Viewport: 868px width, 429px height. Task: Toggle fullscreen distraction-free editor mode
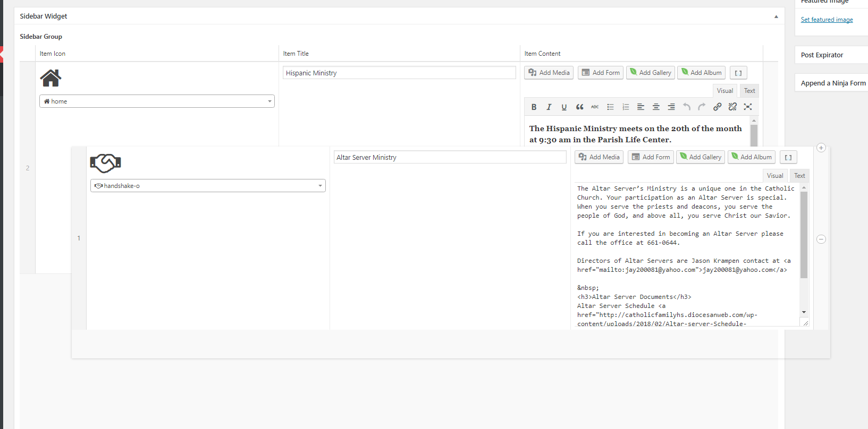(748, 107)
